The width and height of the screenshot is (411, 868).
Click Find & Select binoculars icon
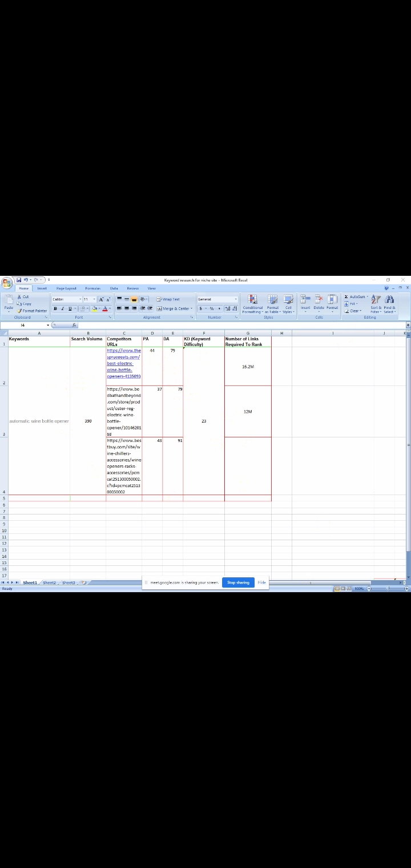tap(389, 303)
